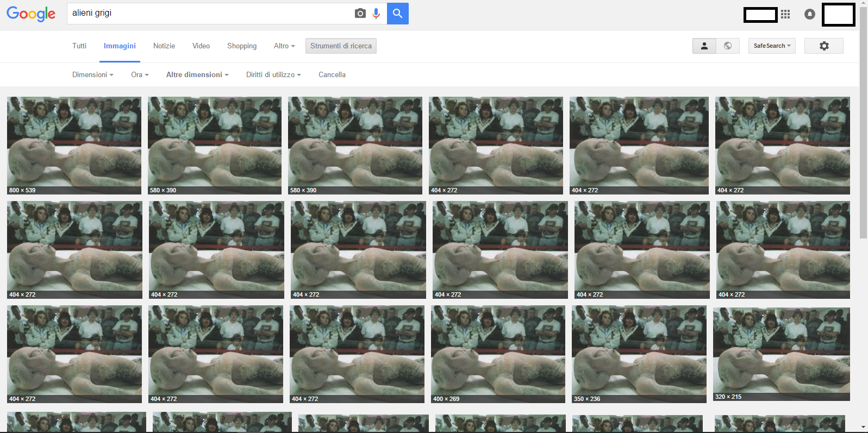Click the Google logo
The image size is (868, 433).
click(x=31, y=14)
